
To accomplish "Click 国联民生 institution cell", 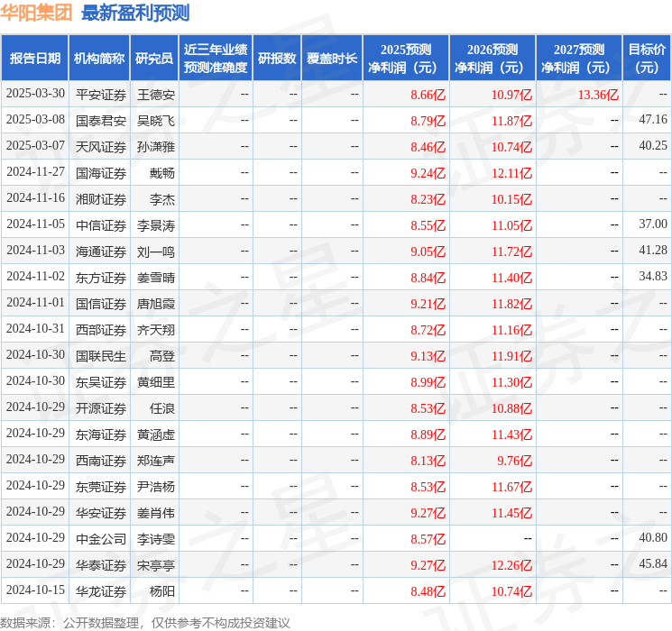I will 101,356.
